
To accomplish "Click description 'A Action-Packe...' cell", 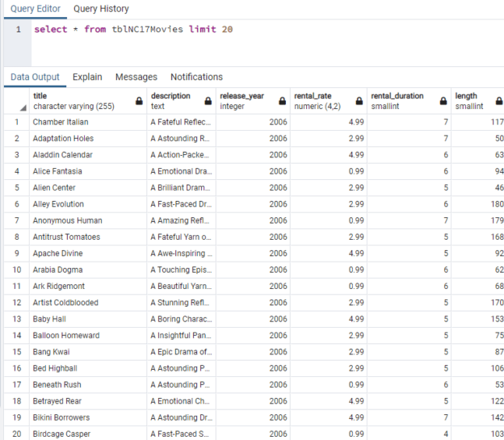I will [x=181, y=155].
